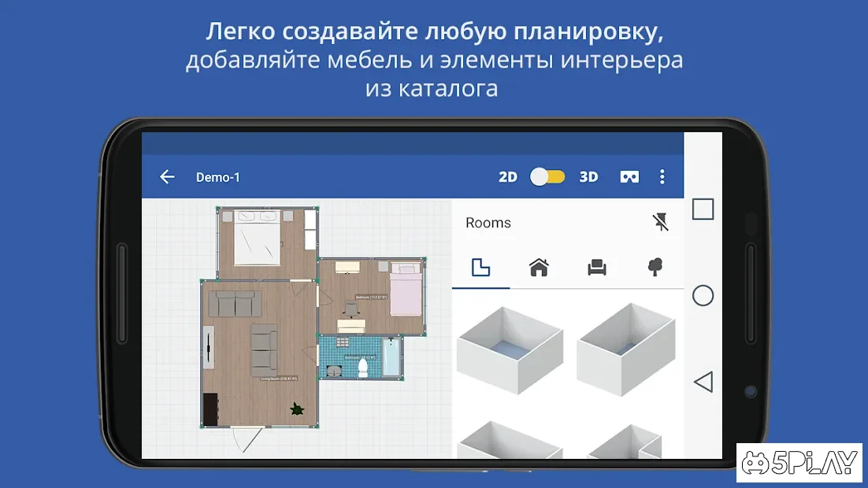The image size is (868, 488).
Task: Pick the bottom-right L-shaped room thumbnail
Action: pos(626,442)
